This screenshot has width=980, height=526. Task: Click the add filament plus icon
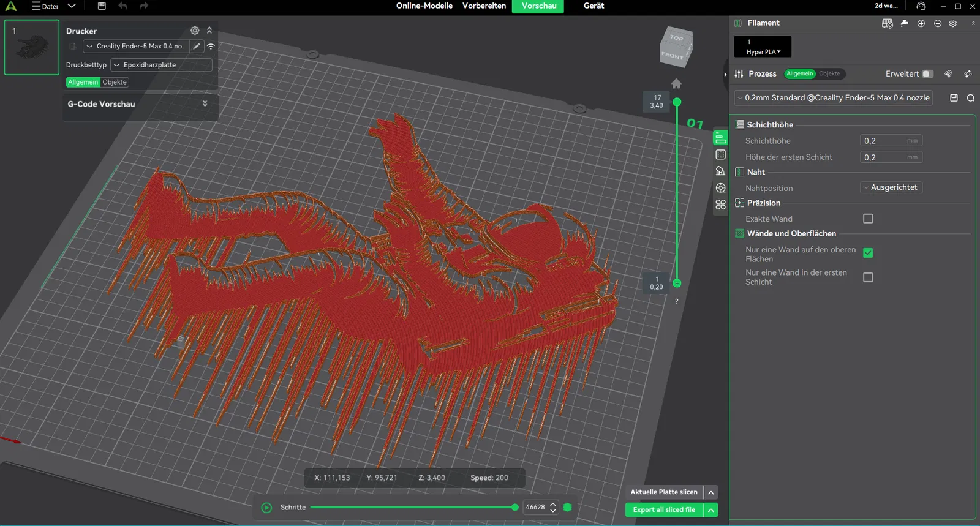click(x=921, y=23)
